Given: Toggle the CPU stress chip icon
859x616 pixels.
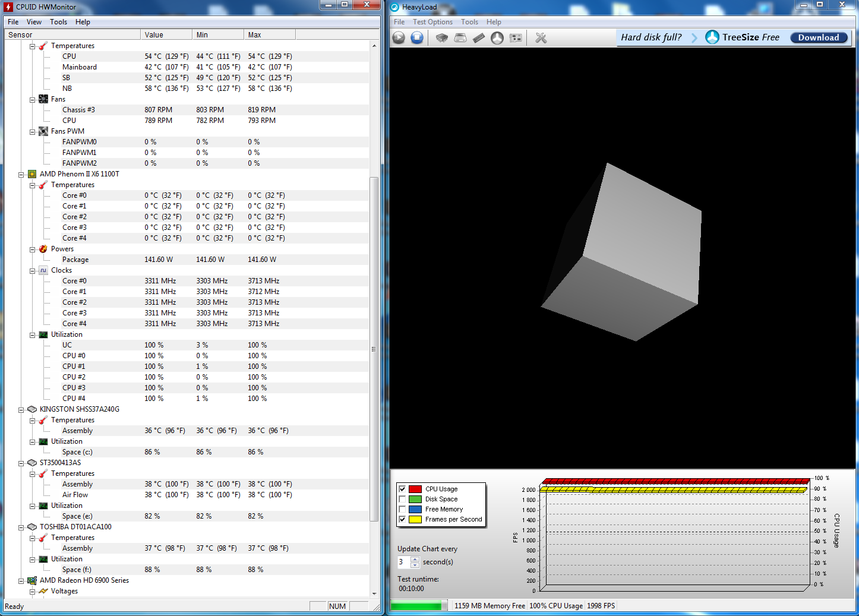Looking at the screenshot, I should 441,38.
